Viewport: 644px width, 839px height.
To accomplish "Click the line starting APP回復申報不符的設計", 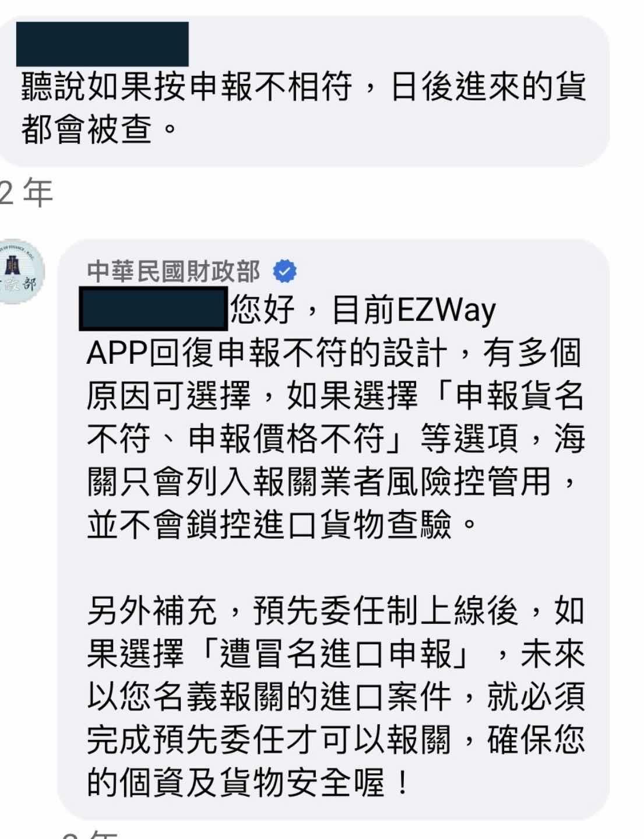I will coord(333,353).
